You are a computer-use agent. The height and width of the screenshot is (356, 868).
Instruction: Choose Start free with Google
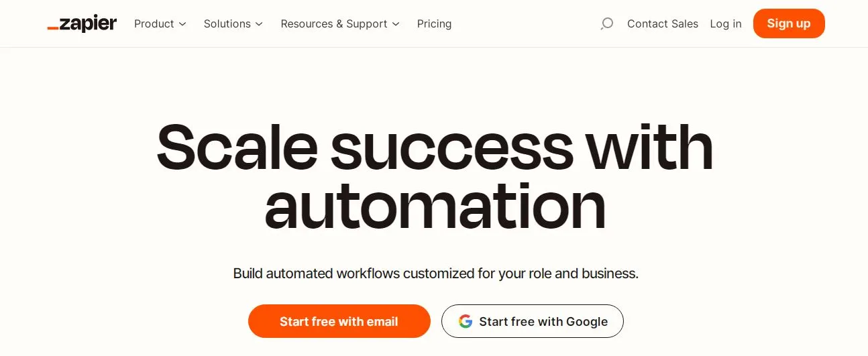click(x=533, y=321)
